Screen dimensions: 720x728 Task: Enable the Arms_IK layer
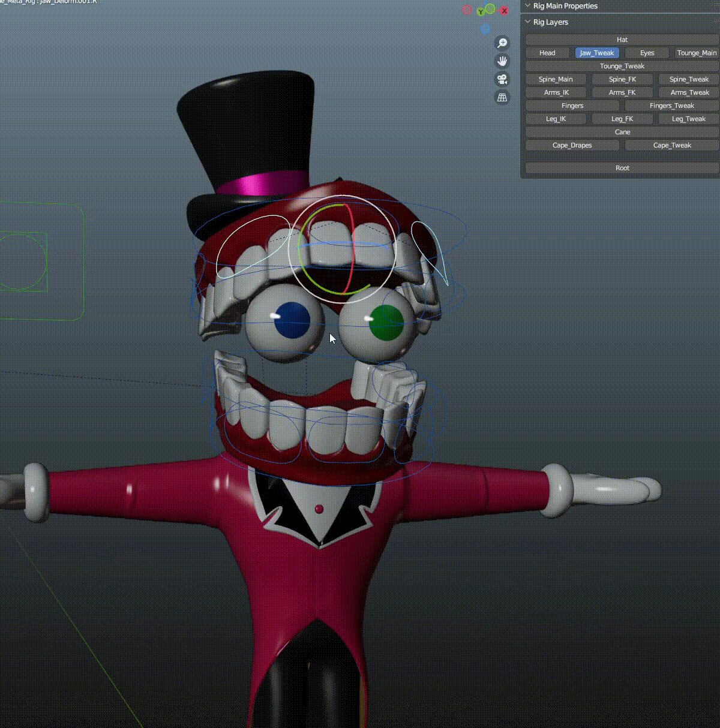[556, 92]
